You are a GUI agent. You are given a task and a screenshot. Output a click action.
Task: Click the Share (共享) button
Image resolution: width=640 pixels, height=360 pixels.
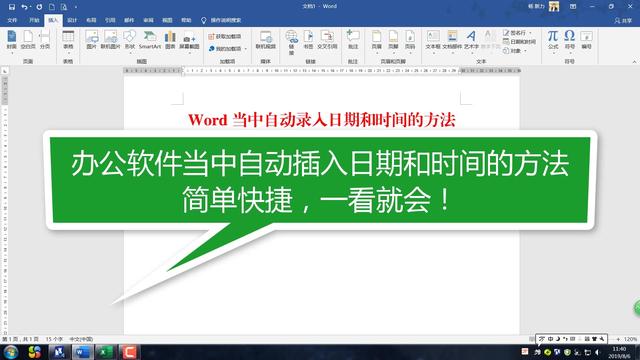click(623, 20)
